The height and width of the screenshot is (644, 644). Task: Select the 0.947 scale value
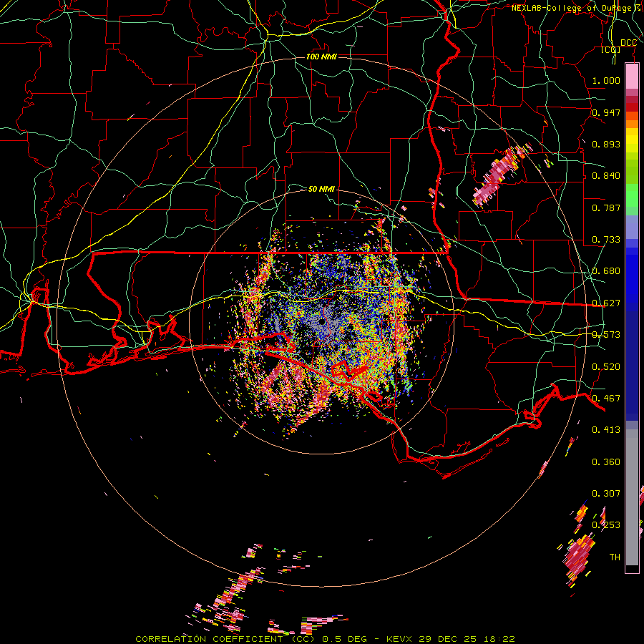(606, 112)
